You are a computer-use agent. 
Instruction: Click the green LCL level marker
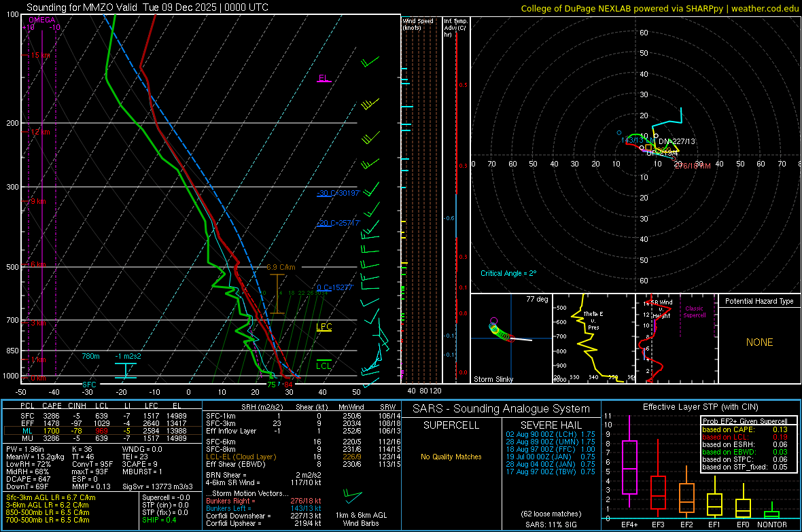click(324, 366)
